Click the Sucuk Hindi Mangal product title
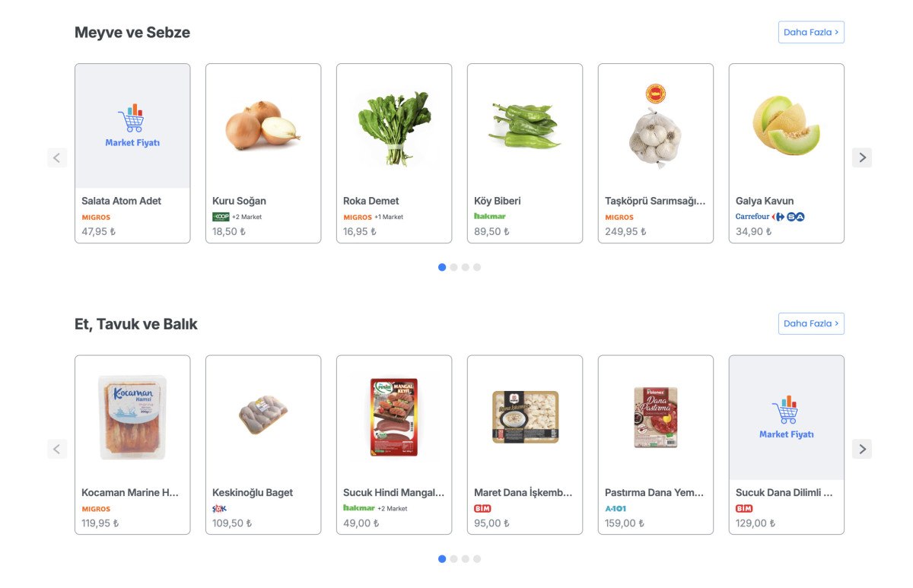The width and height of the screenshot is (913, 588). coord(393,492)
